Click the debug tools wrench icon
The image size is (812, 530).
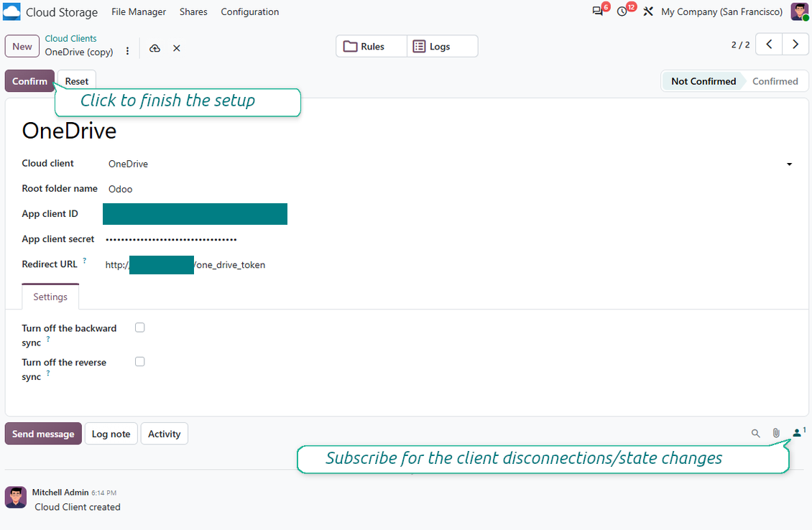click(x=648, y=11)
